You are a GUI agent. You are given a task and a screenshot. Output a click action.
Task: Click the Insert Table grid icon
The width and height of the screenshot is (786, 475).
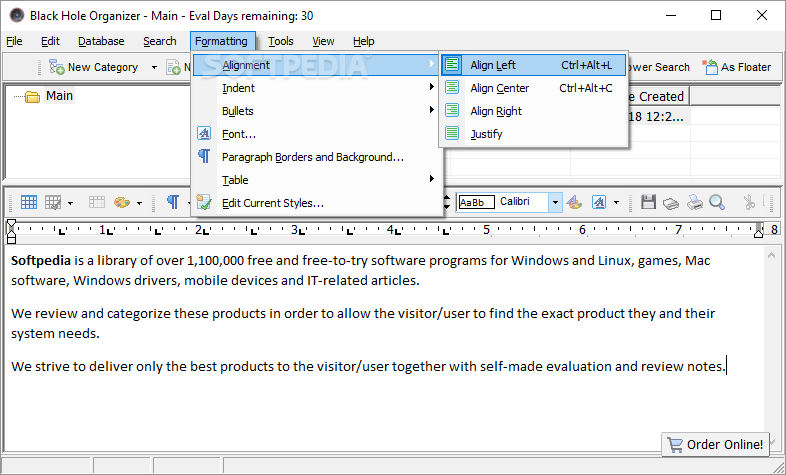(29, 202)
